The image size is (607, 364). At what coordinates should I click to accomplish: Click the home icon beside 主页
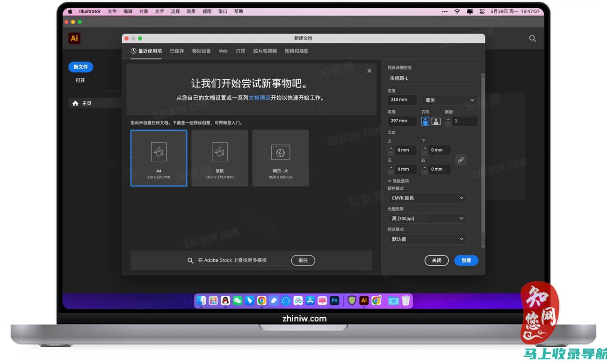(75, 103)
